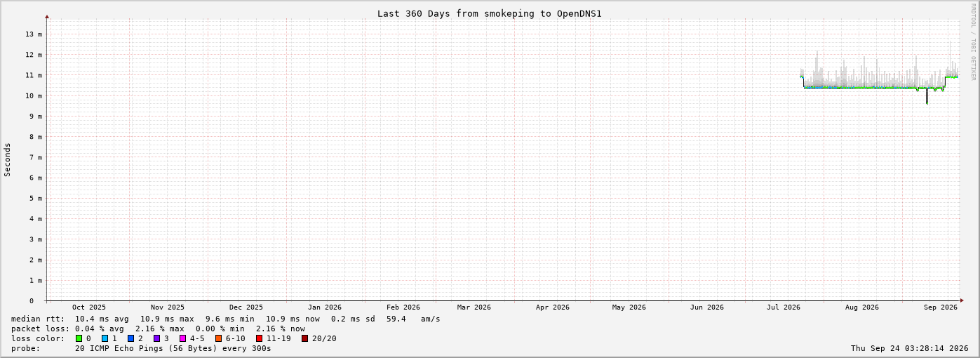Click the Seconds y-axis label
This screenshot has height=358, width=980.
(8, 159)
